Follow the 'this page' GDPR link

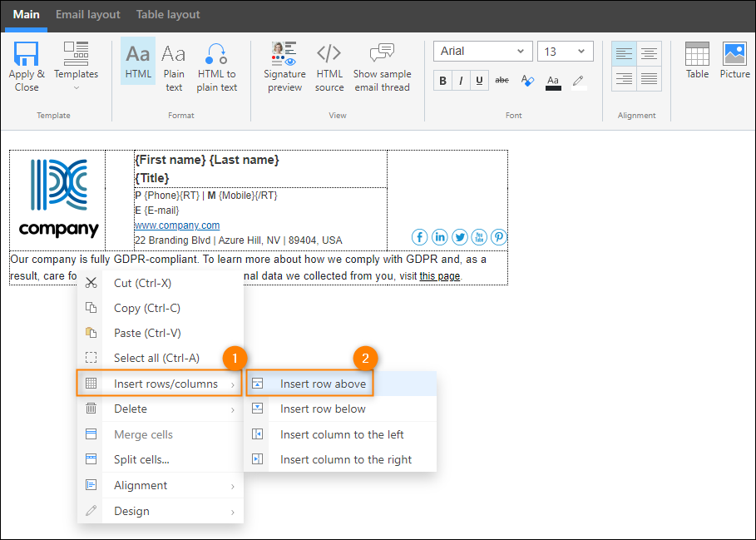click(x=439, y=276)
